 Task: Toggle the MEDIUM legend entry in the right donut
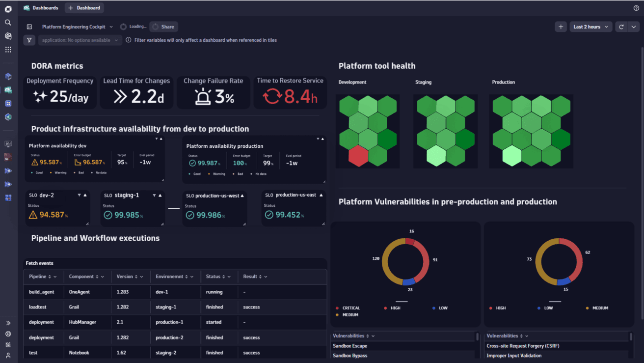coord(599,308)
